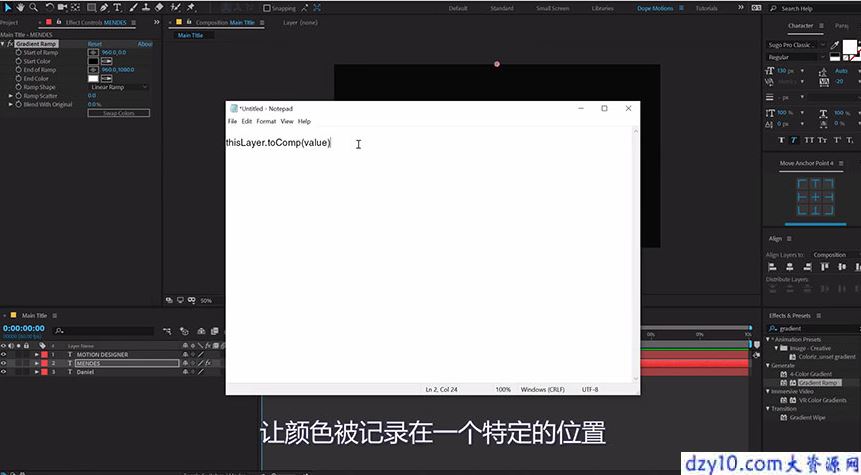Open Notepad View menu

(x=287, y=121)
